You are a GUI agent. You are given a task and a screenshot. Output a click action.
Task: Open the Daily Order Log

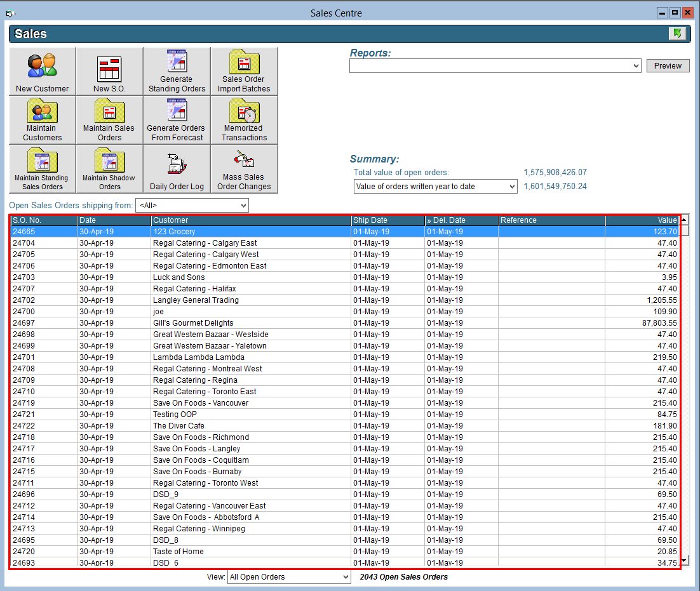(177, 169)
